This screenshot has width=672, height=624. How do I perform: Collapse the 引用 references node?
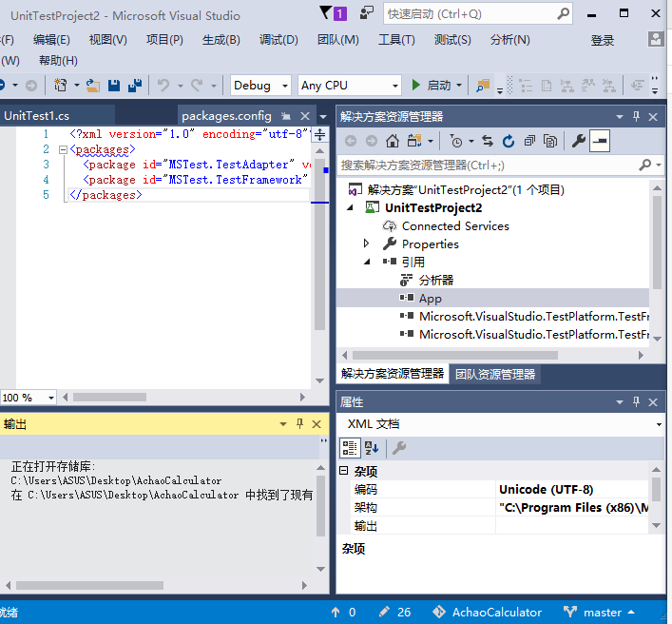click(x=367, y=262)
